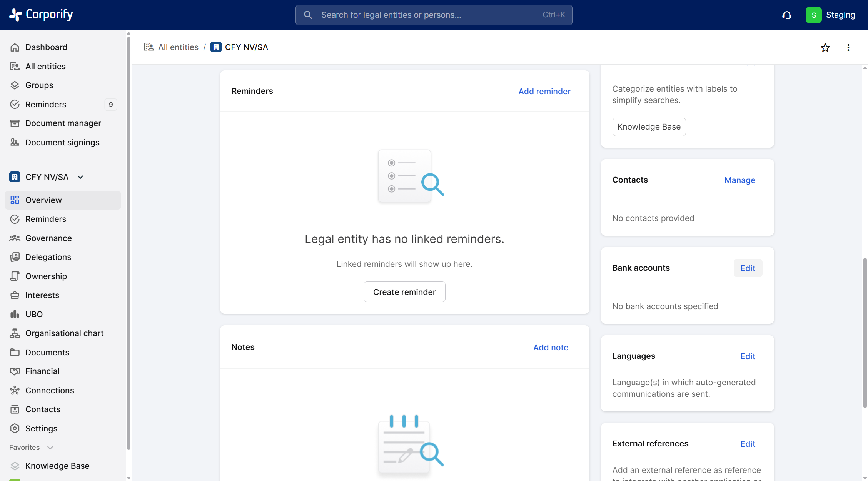Click the green Staging account avatar
This screenshot has width=868, height=481.
(x=813, y=15)
